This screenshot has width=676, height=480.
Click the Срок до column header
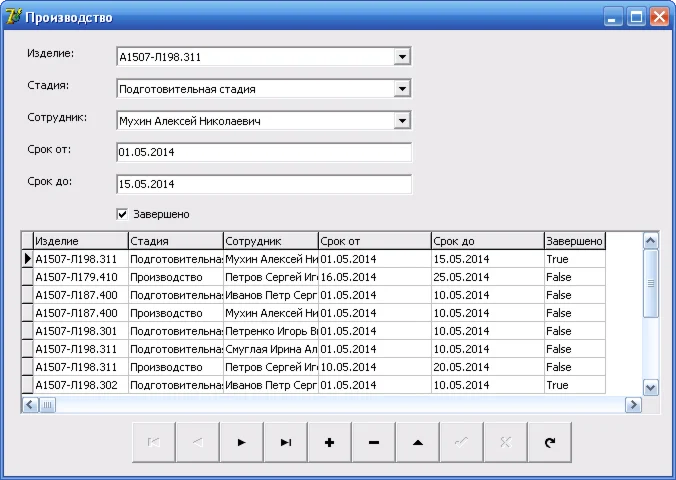pos(486,241)
